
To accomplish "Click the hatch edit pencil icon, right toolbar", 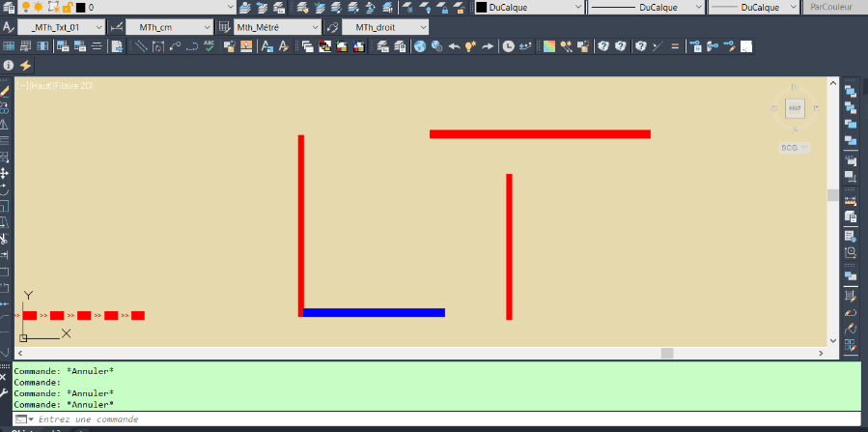I will pos(851,296).
